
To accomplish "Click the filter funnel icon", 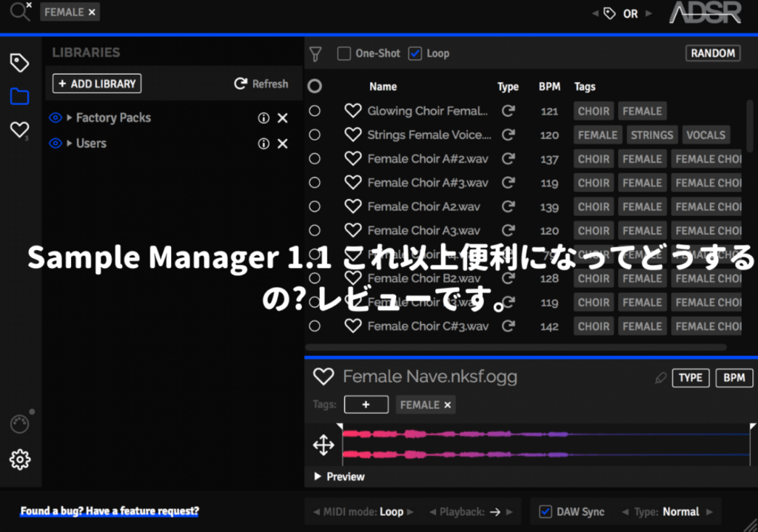I will (316, 54).
